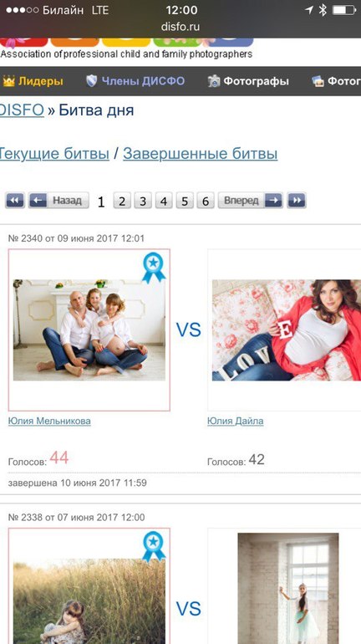Tap winner ribbon badge on battle 2338
This screenshot has width=361, height=644.
click(154, 547)
